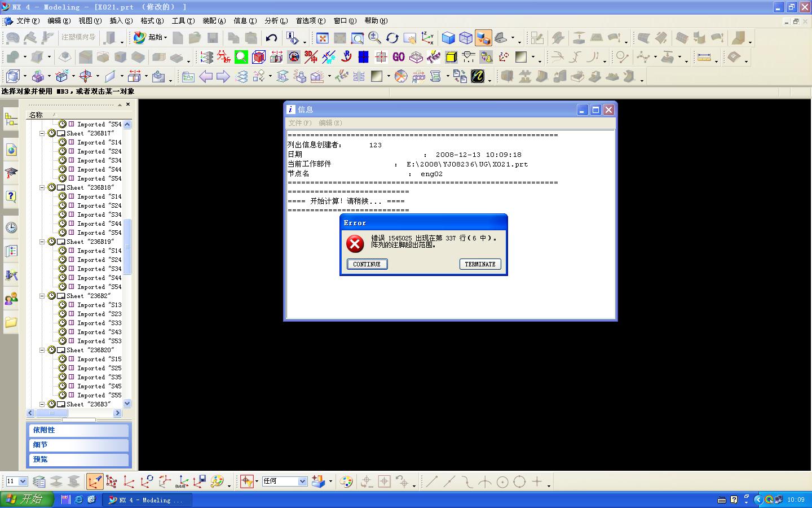Open the 插入(S) menu
Screen dimensions: 812x508
click(121, 21)
